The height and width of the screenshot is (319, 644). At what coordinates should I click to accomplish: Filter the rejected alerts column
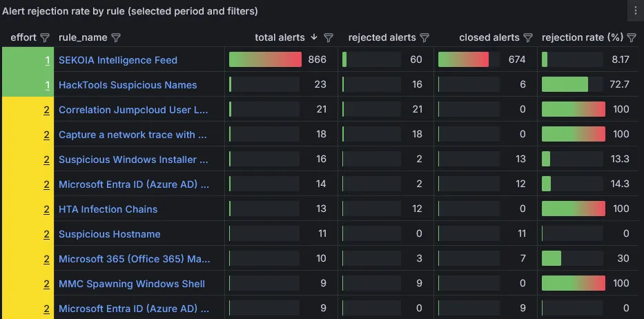point(425,38)
